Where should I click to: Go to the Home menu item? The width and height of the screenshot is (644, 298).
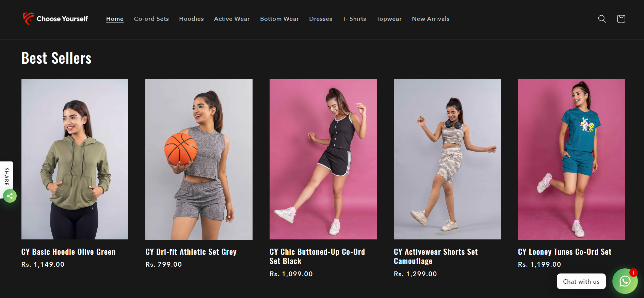(115, 19)
